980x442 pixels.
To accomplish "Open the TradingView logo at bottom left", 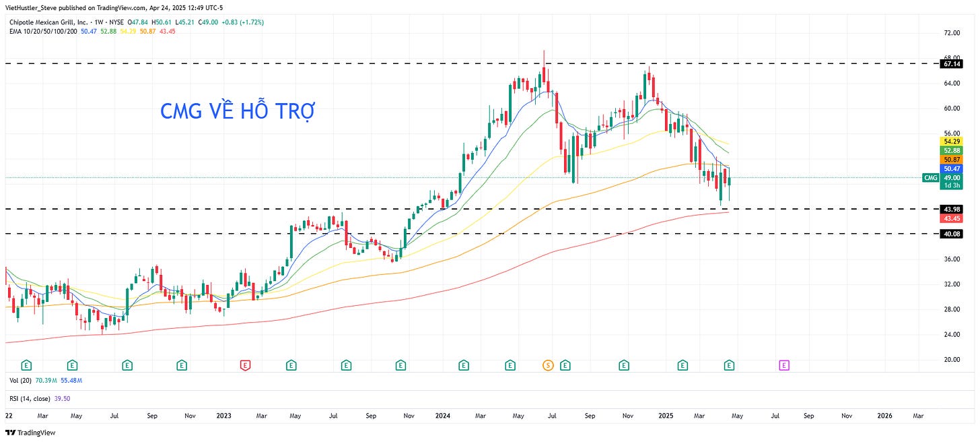I will [30, 433].
